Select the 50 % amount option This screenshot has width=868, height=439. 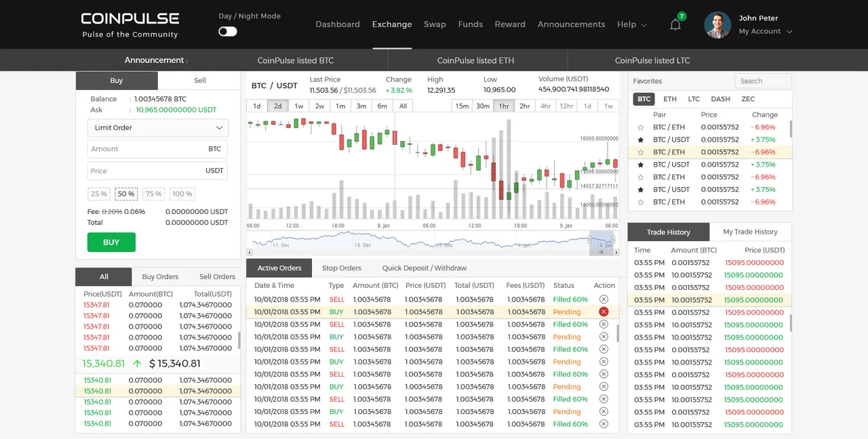(126, 194)
